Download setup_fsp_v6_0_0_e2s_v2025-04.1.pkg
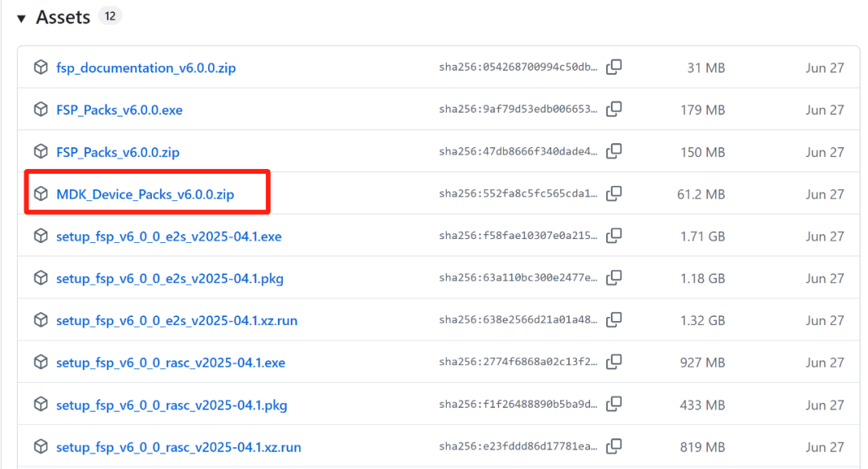This screenshot has width=868, height=469. [x=170, y=278]
